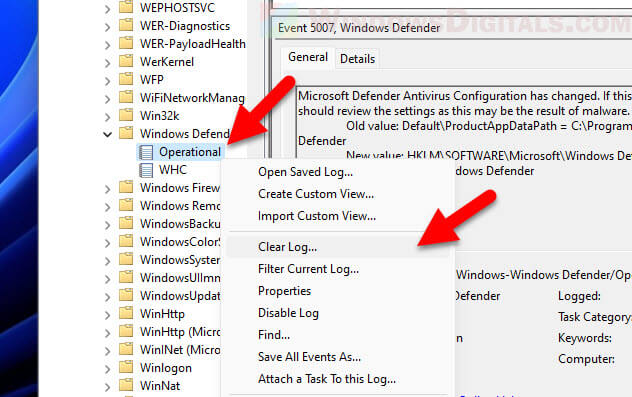This screenshot has width=632, height=397.
Task: Select Filter Current Log menu entry
Action: pos(338,269)
